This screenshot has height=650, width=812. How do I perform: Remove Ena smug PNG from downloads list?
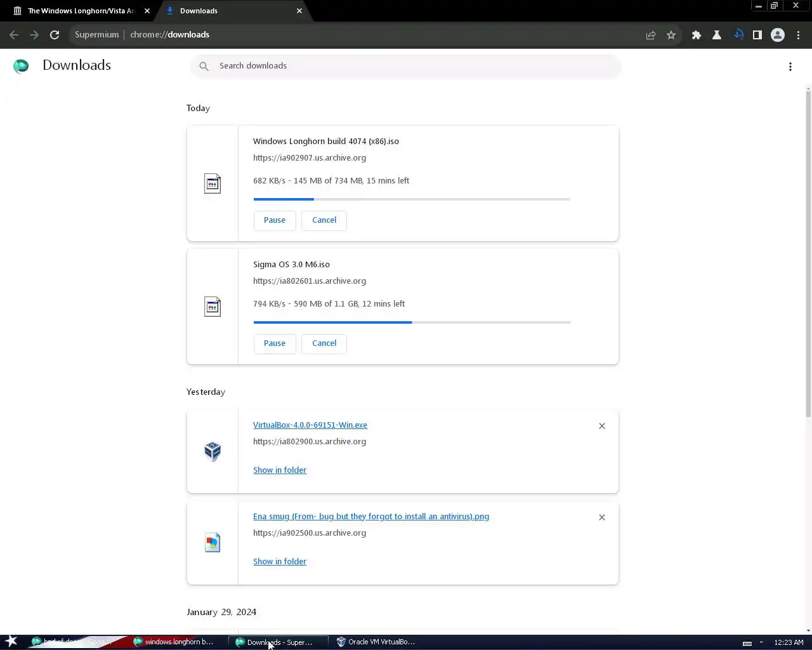602,517
